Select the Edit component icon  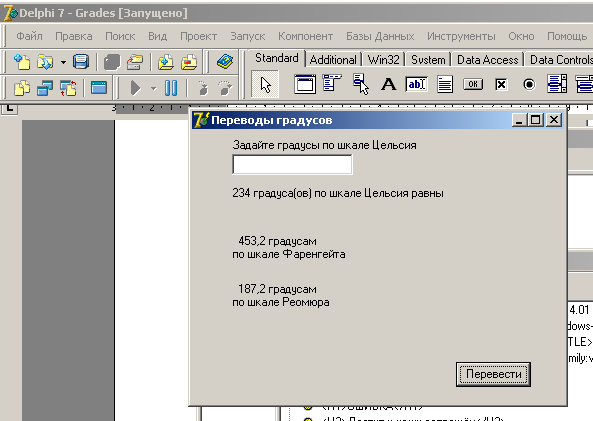(416, 84)
